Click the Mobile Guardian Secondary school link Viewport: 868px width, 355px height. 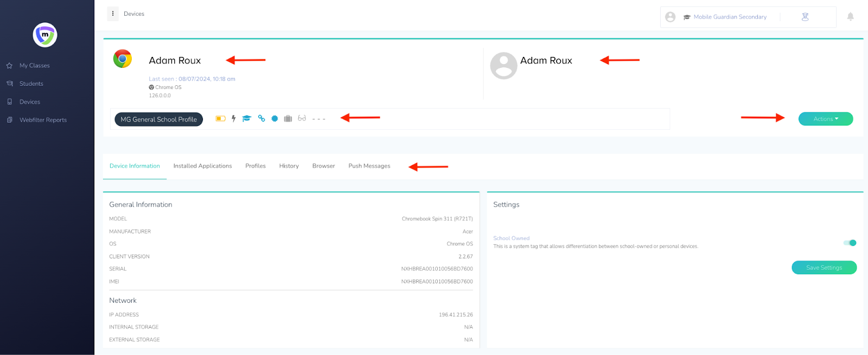pyautogui.click(x=730, y=17)
